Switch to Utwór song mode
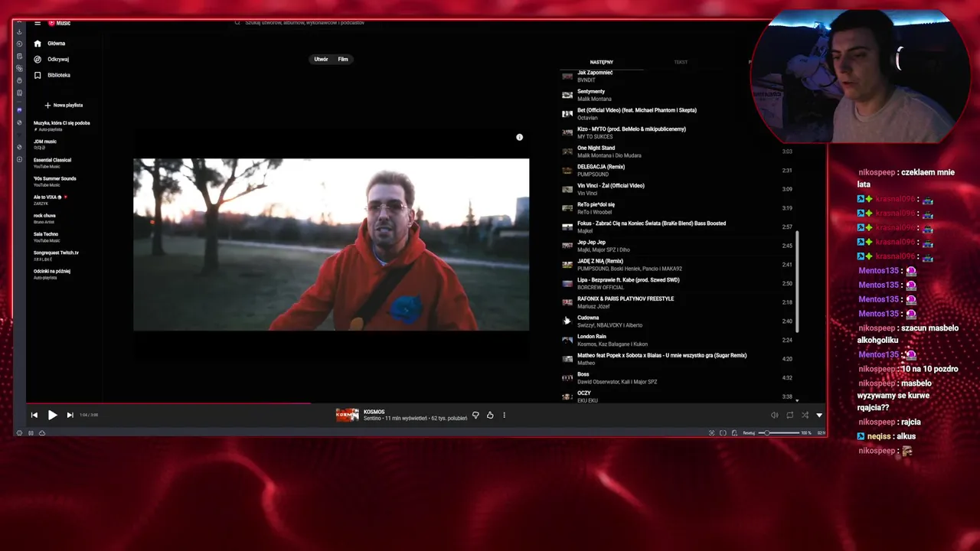This screenshot has height=551, width=980. (x=321, y=59)
